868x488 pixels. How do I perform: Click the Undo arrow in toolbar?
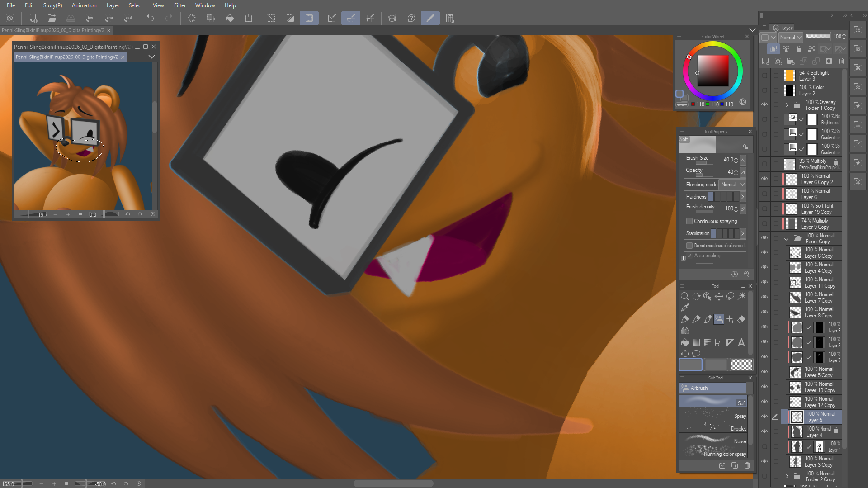pyautogui.click(x=150, y=18)
